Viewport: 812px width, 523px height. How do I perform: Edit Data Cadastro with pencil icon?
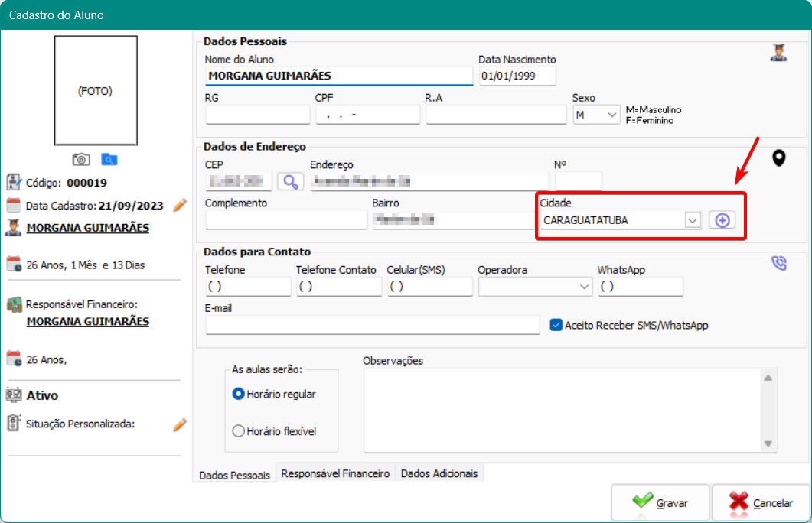coord(180,206)
